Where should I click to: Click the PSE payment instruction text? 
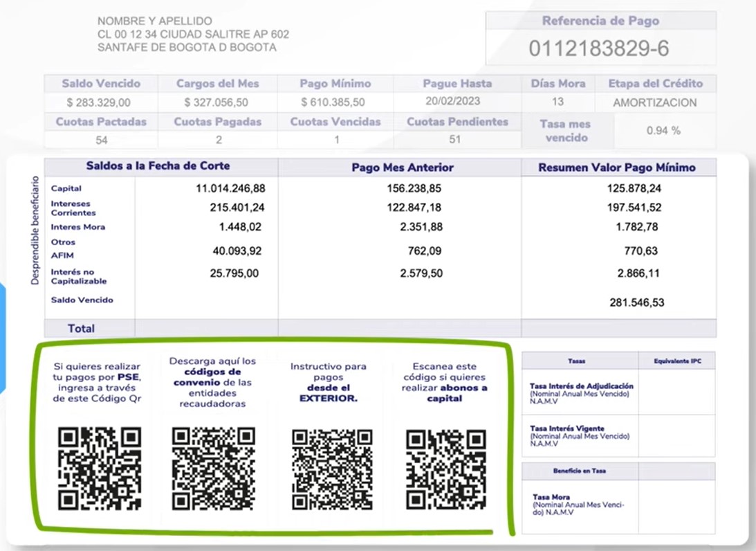[97, 382]
